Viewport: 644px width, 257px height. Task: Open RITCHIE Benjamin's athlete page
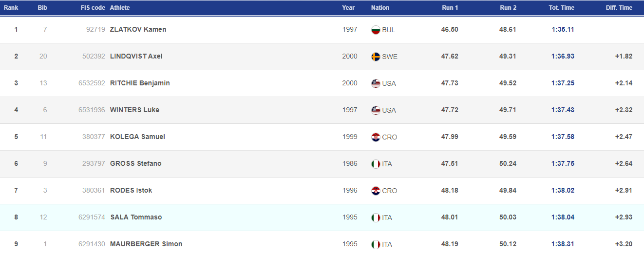(140, 83)
